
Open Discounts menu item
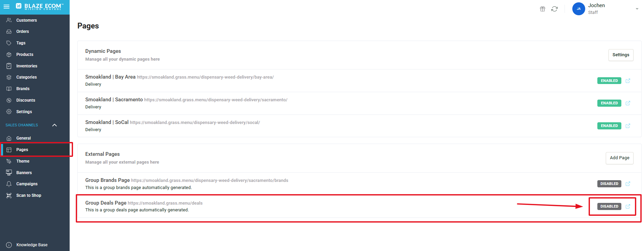(x=35, y=100)
